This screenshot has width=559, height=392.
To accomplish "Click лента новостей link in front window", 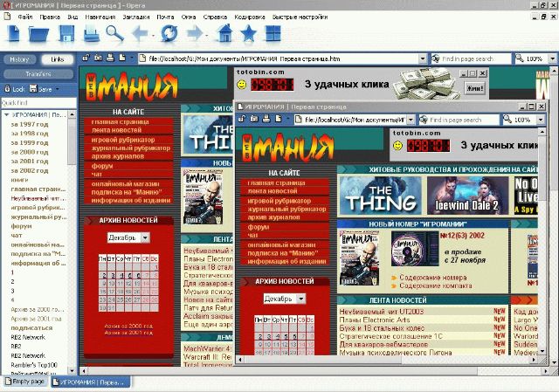I will click(273, 191).
